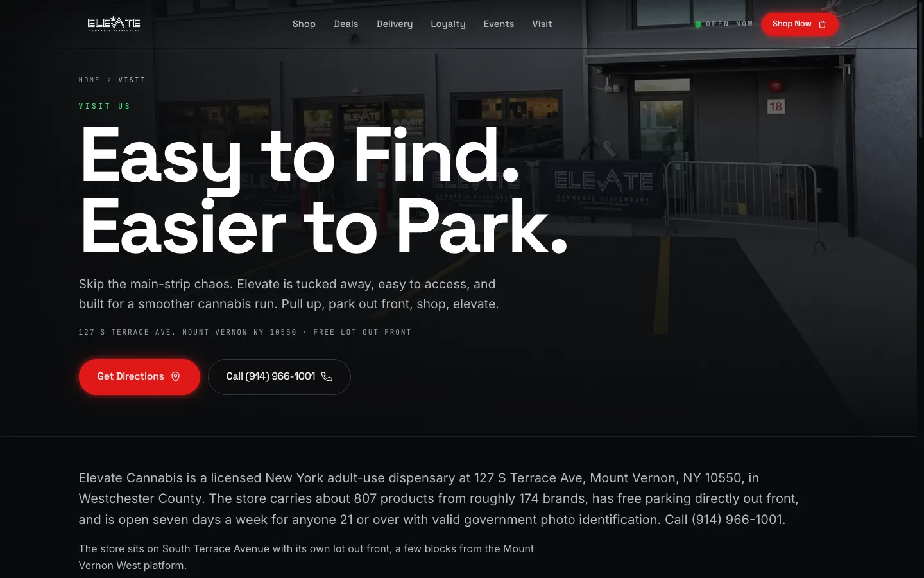Click the Skip the main-strip chaos paragraph

coord(289,294)
